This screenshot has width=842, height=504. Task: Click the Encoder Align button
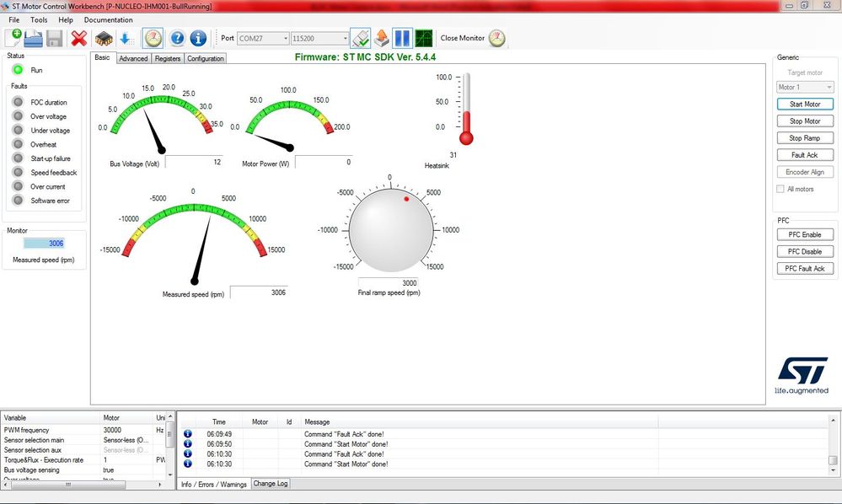click(805, 172)
